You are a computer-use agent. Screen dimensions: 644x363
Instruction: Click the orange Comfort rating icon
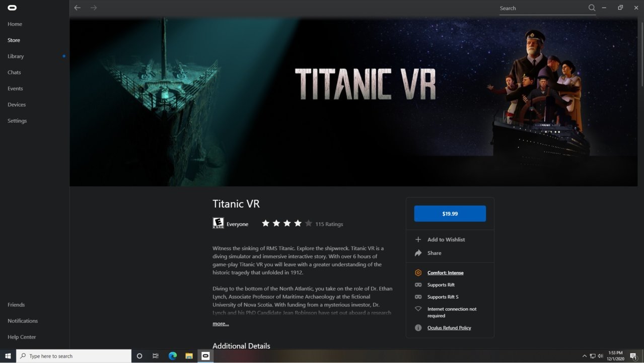click(418, 273)
